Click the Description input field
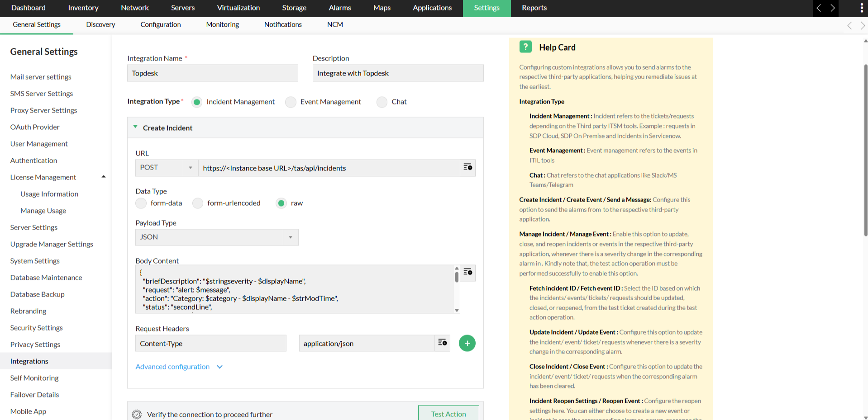Image resolution: width=868 pixels, height=420 pixels. pyautogui.click(x=398, y=73)
